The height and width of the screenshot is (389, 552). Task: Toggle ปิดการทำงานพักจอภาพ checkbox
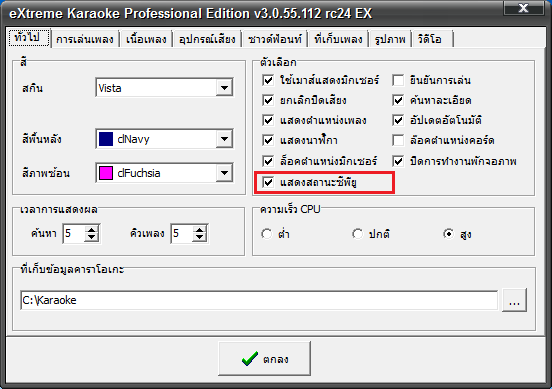coord(398,162)
